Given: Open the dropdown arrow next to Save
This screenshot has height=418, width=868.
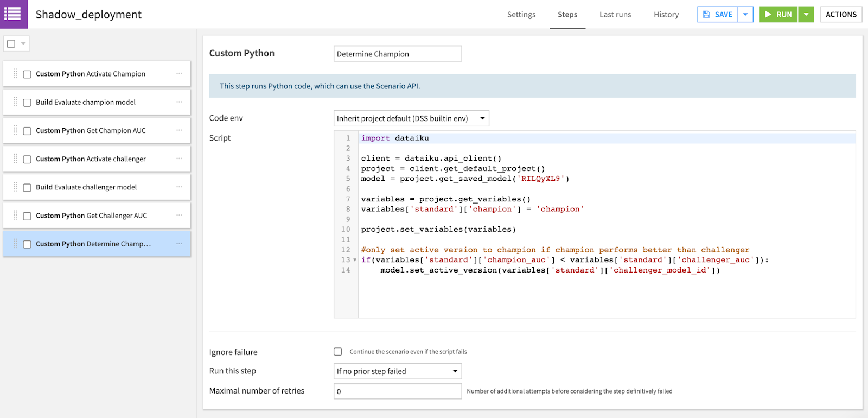Looking at the screenshot, I should [x=745, y=15].
